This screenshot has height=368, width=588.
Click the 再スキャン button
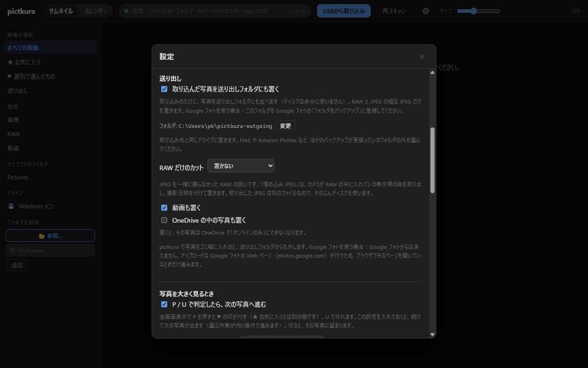394,11
